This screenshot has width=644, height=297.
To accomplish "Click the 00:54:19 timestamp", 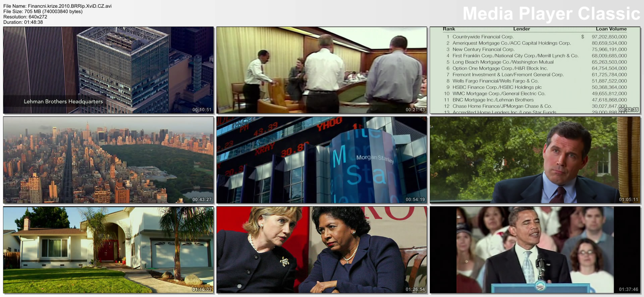I will pyautogui.click(x=415, y=199).
